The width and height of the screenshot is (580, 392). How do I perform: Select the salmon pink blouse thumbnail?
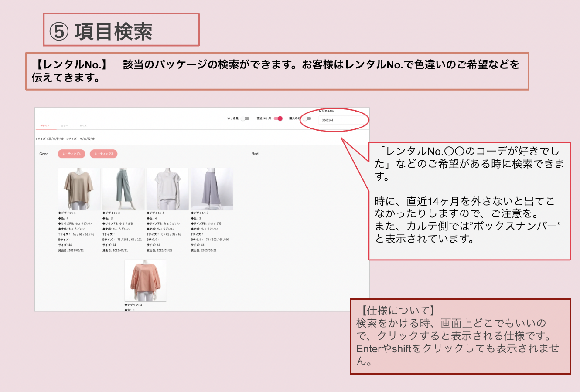145,280
